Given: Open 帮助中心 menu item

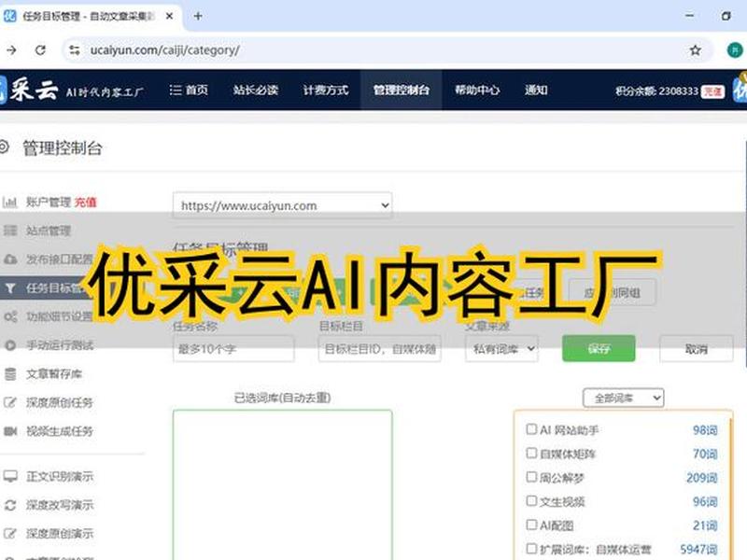Looking at the screenshot, I should coord(477,90).
